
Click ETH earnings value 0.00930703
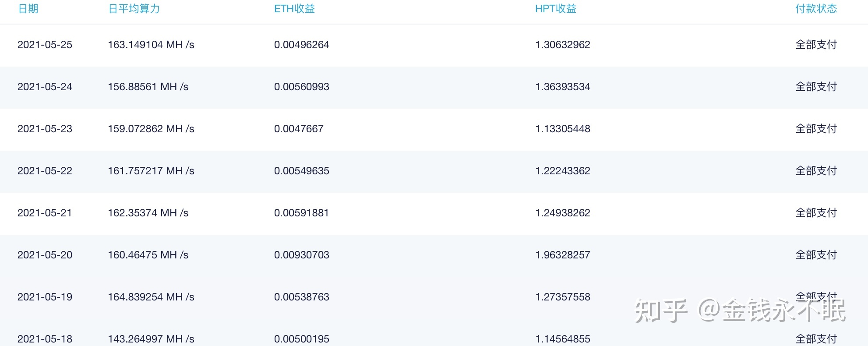click(x=301, y=255)
